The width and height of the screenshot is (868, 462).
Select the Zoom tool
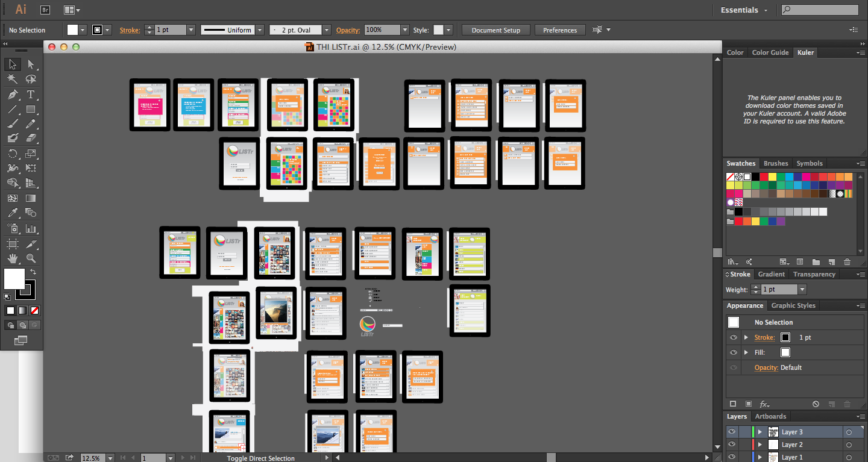(31, 258)
